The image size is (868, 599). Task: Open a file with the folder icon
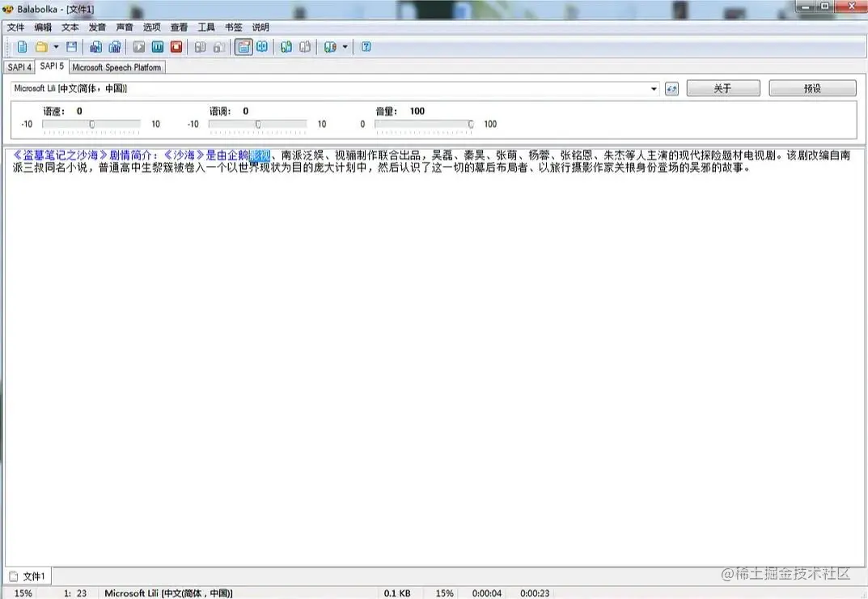41,47
